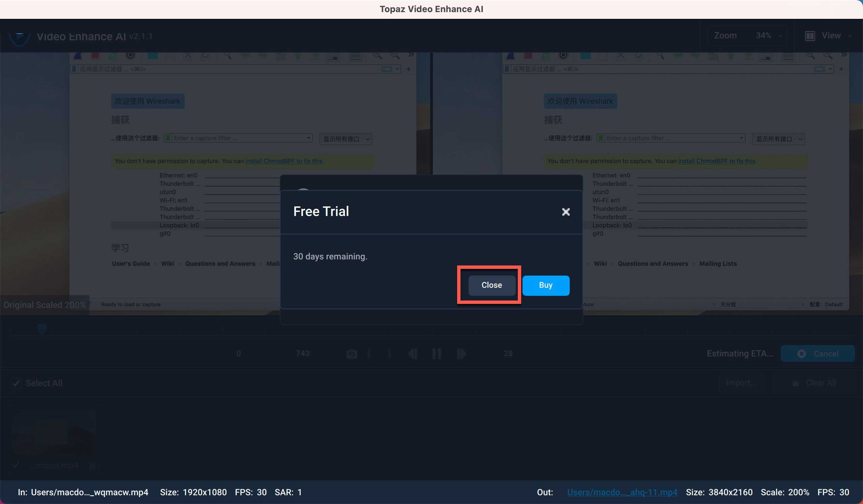
Task: Click the split-view layout icon beside View
Action: click(810, 36)
